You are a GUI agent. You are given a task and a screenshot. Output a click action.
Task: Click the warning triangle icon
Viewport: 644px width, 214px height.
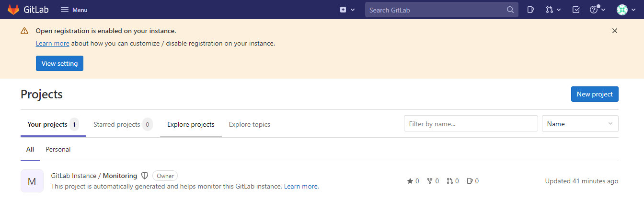point(24,31)
